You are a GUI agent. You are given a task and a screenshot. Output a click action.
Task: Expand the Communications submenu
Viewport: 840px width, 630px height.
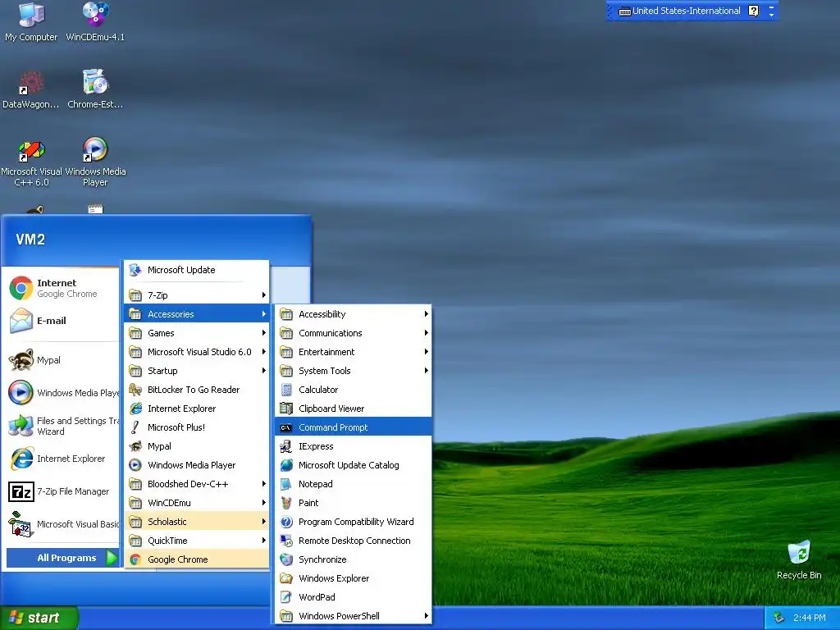coord(353,333)
